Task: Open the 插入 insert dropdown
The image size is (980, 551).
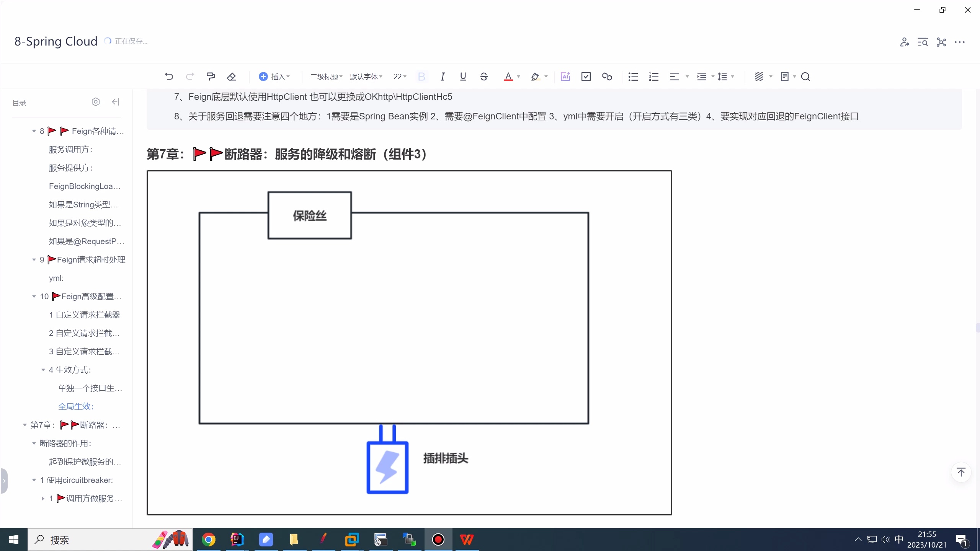Action: coord(274,77)
